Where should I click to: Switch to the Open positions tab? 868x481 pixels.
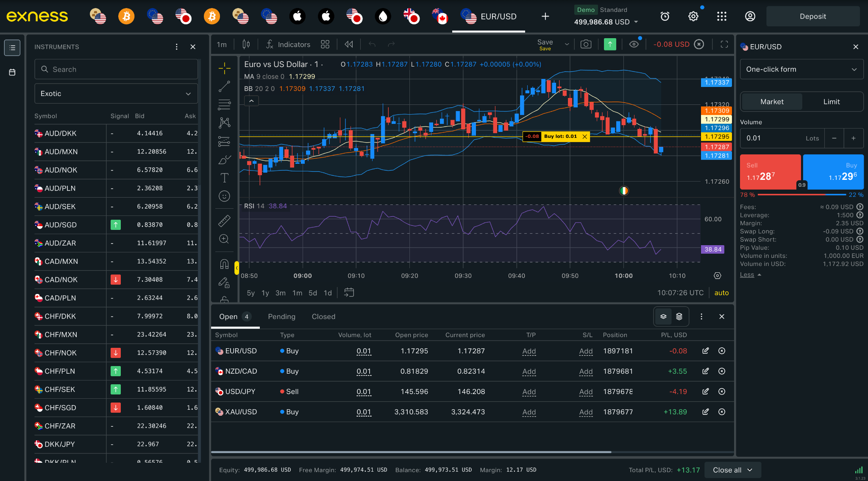tap(235, 316)
